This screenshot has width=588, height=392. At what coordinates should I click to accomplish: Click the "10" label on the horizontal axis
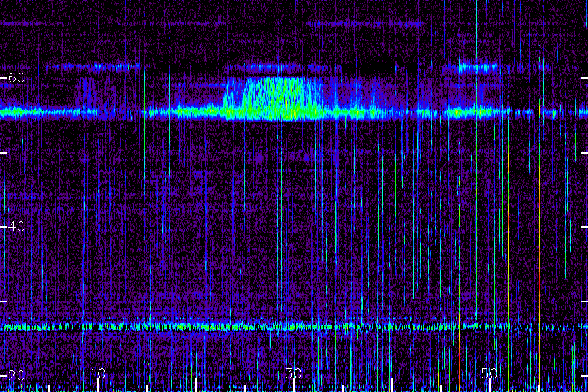98,373
